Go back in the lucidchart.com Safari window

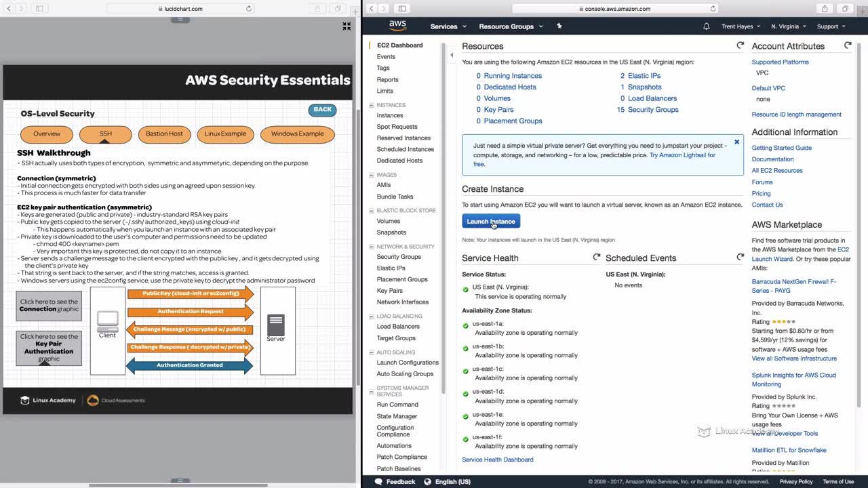pos(7,9)
